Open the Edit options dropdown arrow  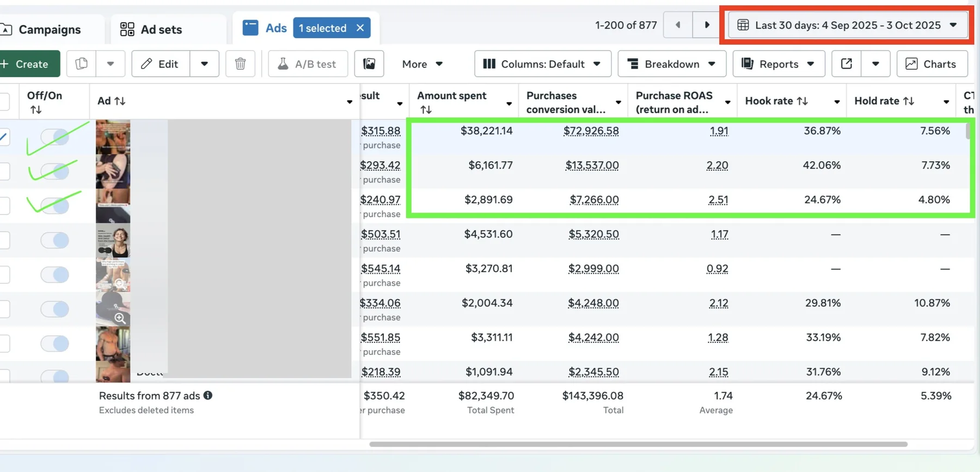[204, 64]
